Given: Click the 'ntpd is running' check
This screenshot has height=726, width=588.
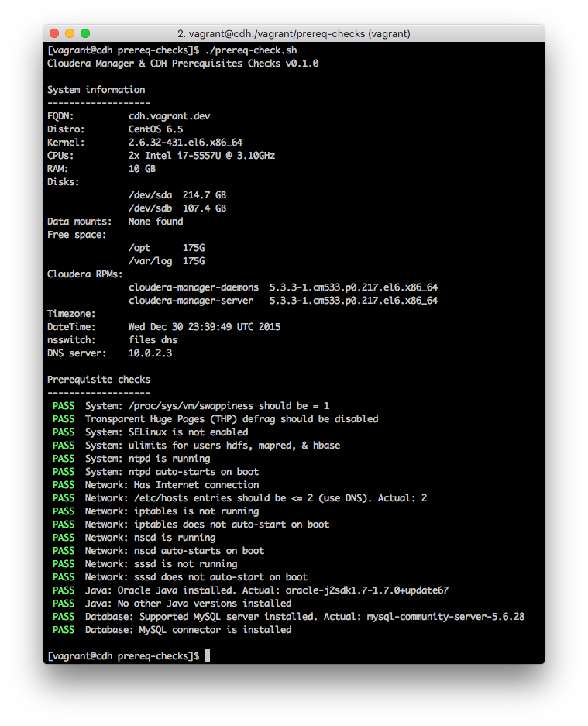Looking at the screenshot, I should pyautogui.click(x=131, y=459).
